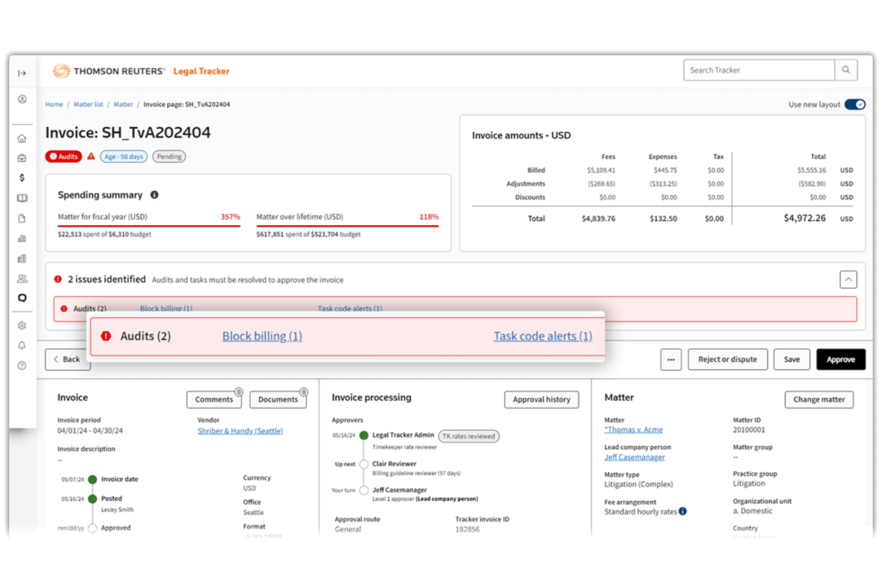Click the Invoice date green timeline dot

click(x=92, y=479)
